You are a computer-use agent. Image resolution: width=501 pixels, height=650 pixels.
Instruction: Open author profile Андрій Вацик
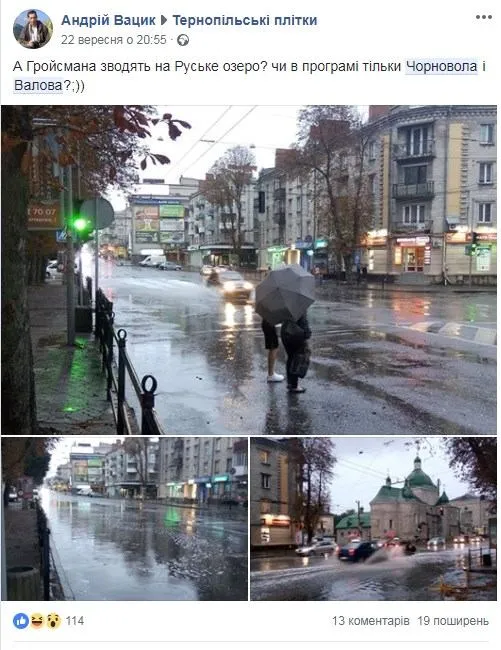point(108,20)
